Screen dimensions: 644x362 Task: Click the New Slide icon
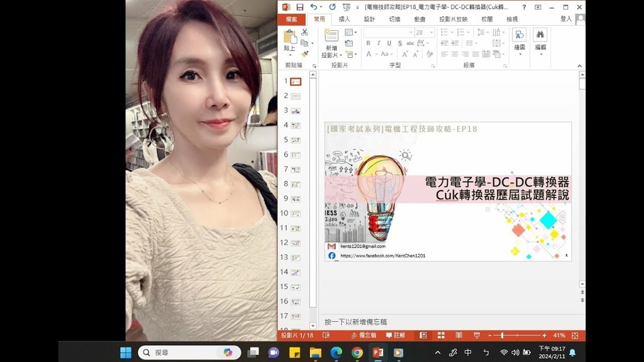(331, 36)
